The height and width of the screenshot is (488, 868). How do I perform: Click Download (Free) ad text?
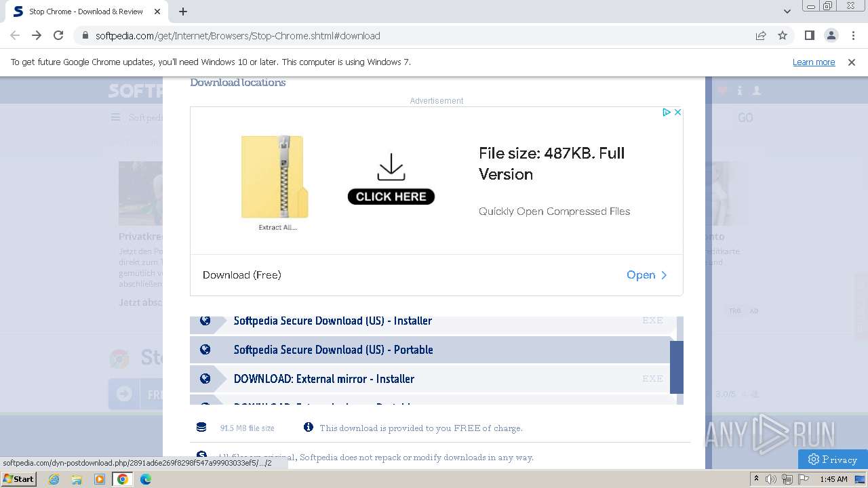click(x=242, y=274)
